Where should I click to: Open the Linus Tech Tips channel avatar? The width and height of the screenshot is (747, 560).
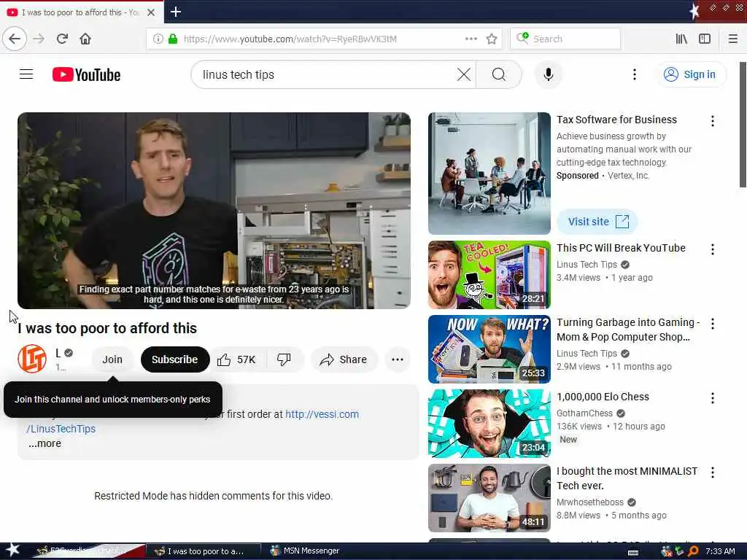coord(32,359)
